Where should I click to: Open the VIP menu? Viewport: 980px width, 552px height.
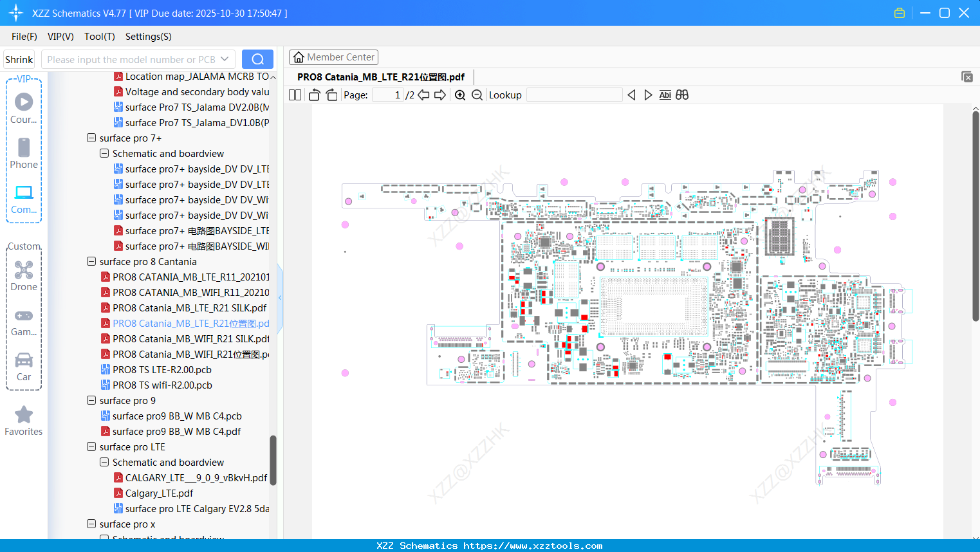point(60,37)
